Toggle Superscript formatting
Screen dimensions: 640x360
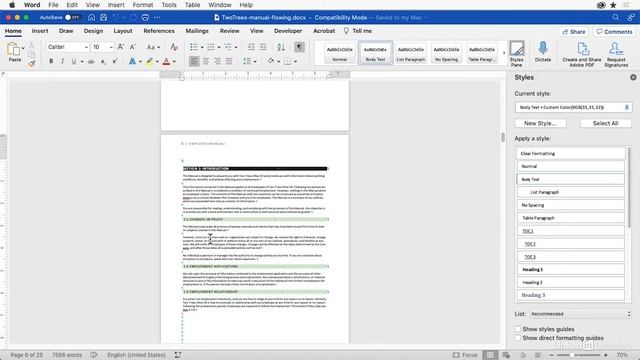[x=115, y=61]
